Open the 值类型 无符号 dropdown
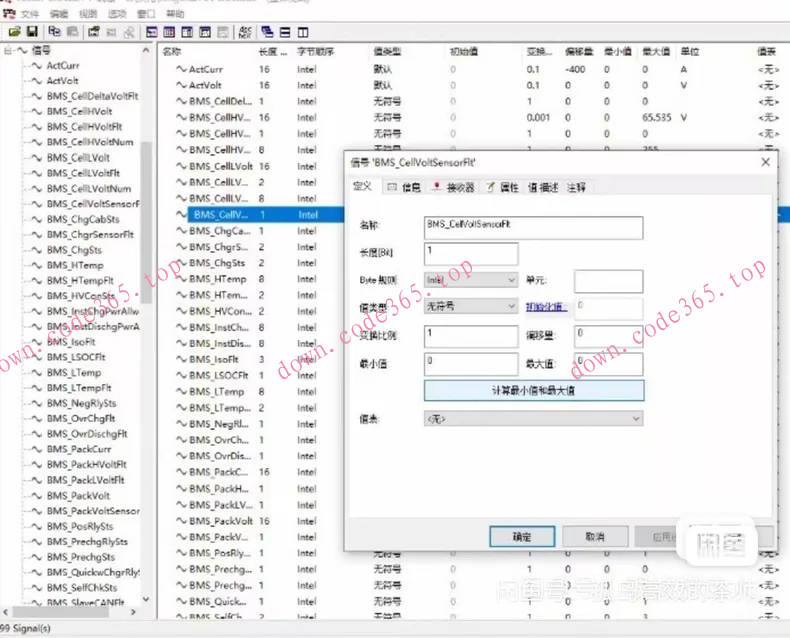The width and height of the screenshot is (790, 638). pyautogui.click(x=511, y=306)
